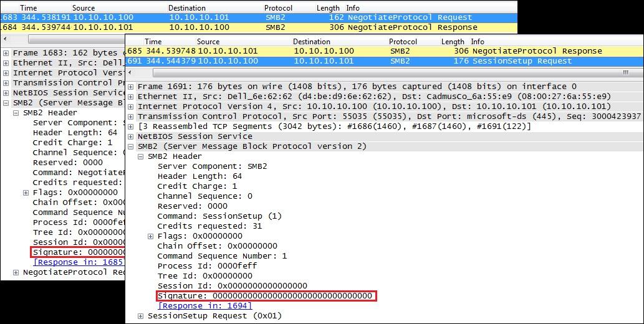Expand Ethernet II row in back window
Image resolution: width=644 pixels, height=324 pixels.
pos(6,63)
